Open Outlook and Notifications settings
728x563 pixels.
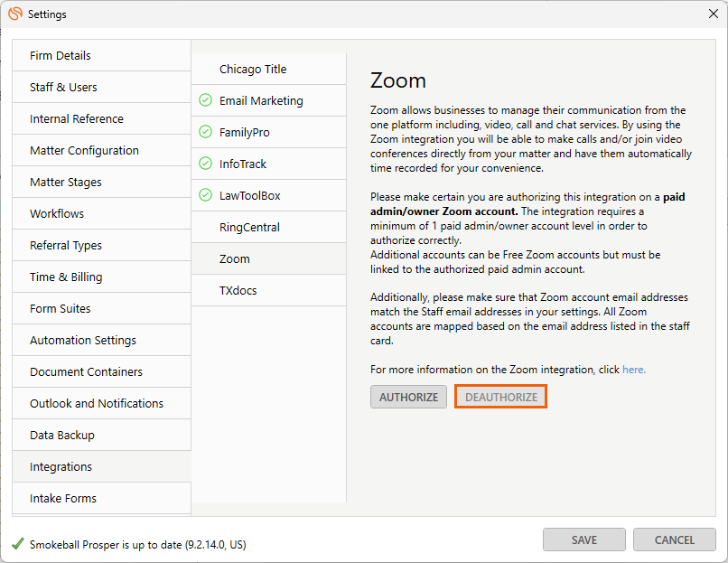pos(102,403)
